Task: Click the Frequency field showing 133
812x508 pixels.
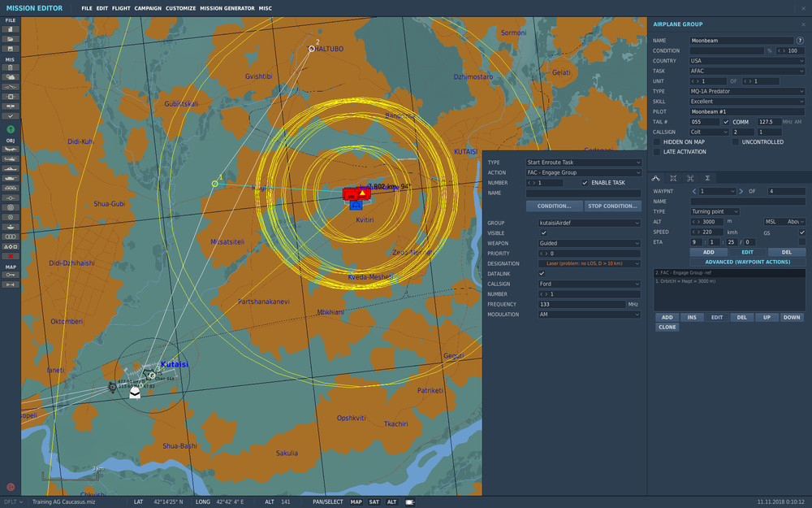Action: tap(581, 304)
